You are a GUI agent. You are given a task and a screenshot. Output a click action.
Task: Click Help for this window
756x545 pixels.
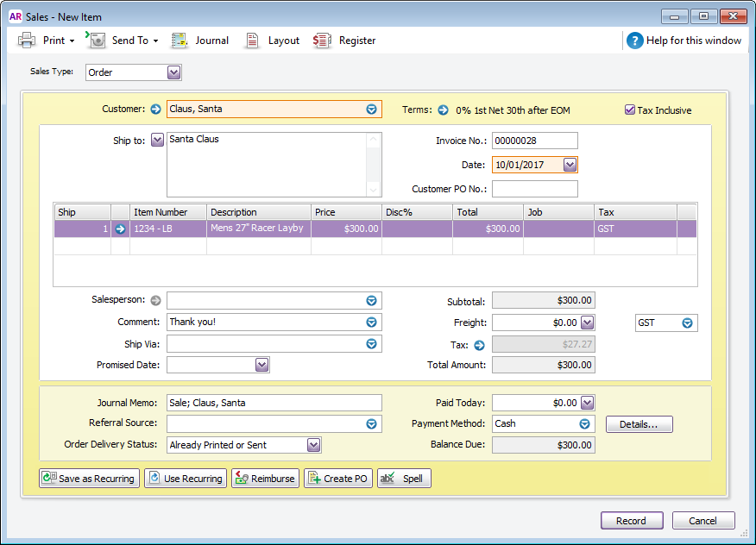pos(683,40)
